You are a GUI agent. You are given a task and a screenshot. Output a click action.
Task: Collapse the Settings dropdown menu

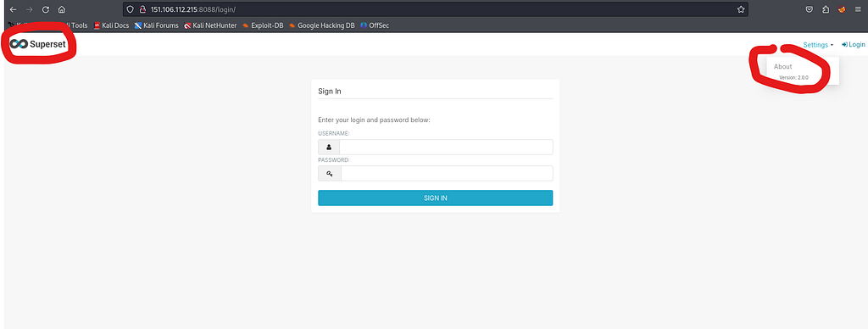coord(818,45)
